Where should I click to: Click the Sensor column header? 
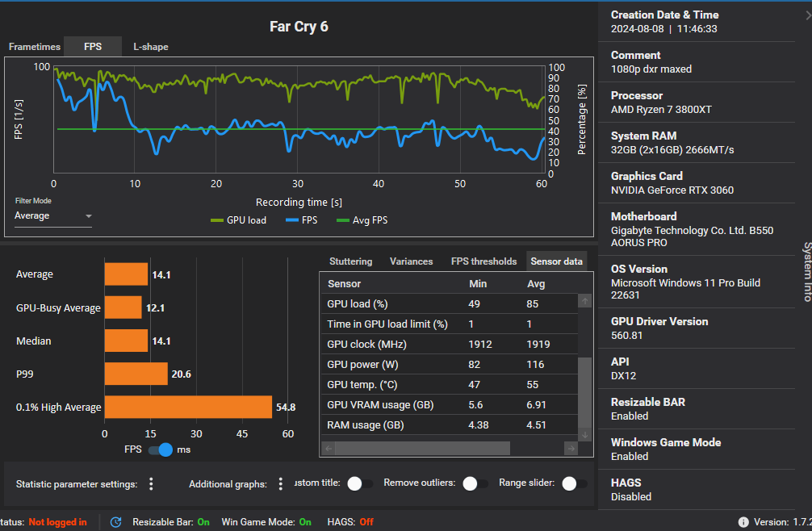tap(344, 283)
